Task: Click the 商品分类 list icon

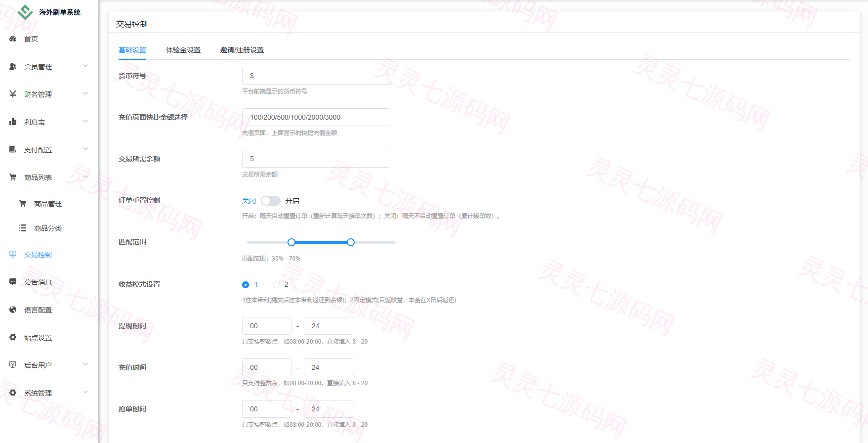Action: (23, 228)
